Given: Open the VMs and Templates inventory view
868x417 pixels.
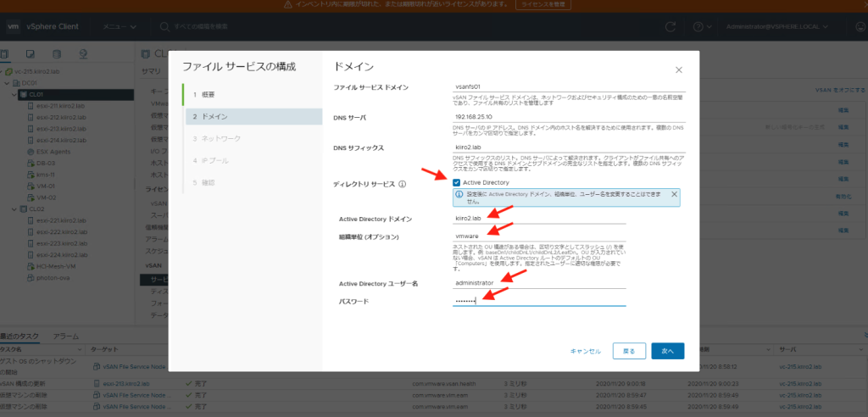Looking at the screenshot, I should coord(31,54).
